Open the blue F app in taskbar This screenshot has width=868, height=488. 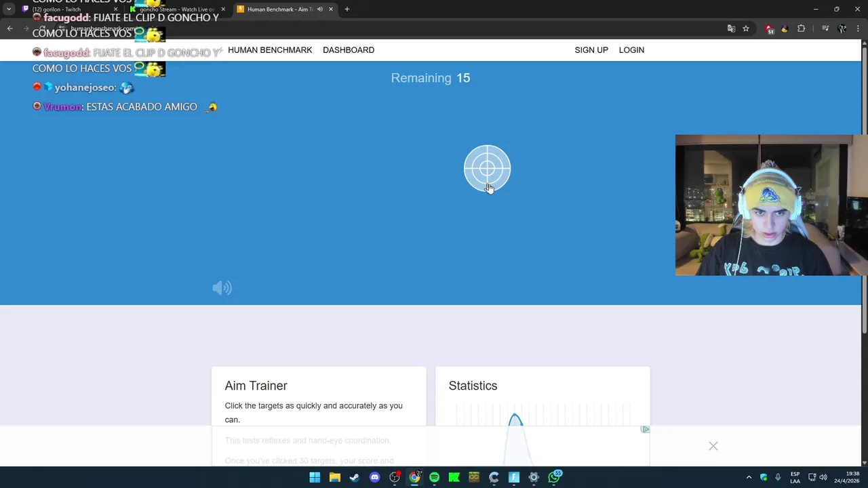[514, 477]
